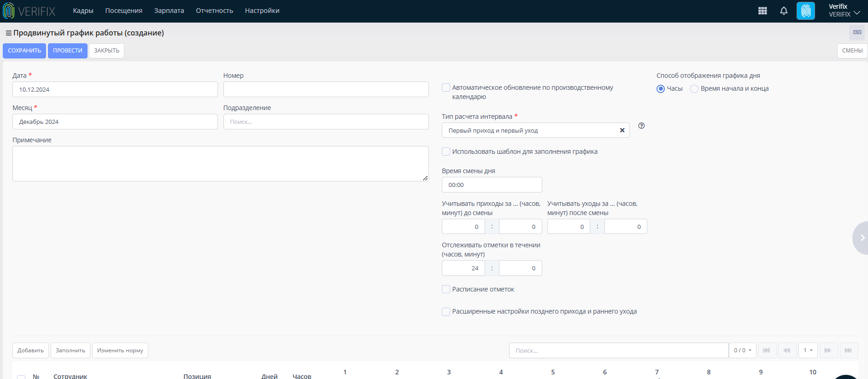868x379 pixels.
Task: Open the Тип расчета интервала dropdown
Action: [535, 130]
